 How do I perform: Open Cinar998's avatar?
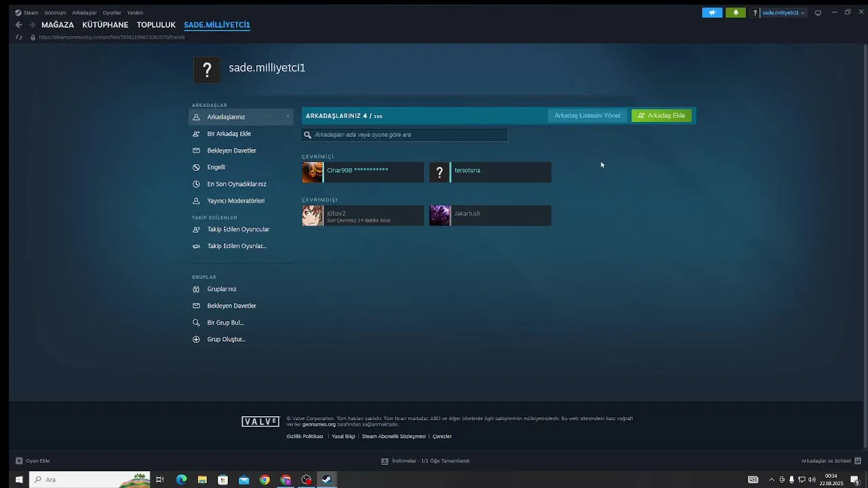(313, 172)
